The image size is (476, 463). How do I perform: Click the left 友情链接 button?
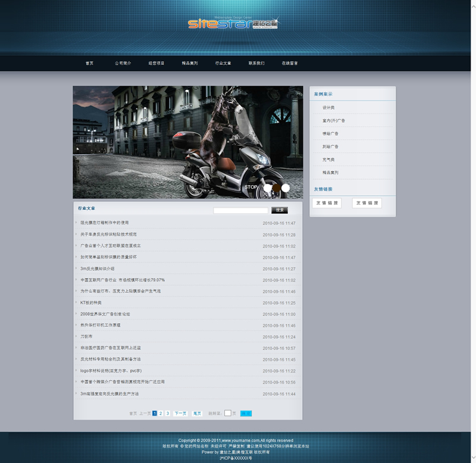pyautogui.click(x=327, y=204)
